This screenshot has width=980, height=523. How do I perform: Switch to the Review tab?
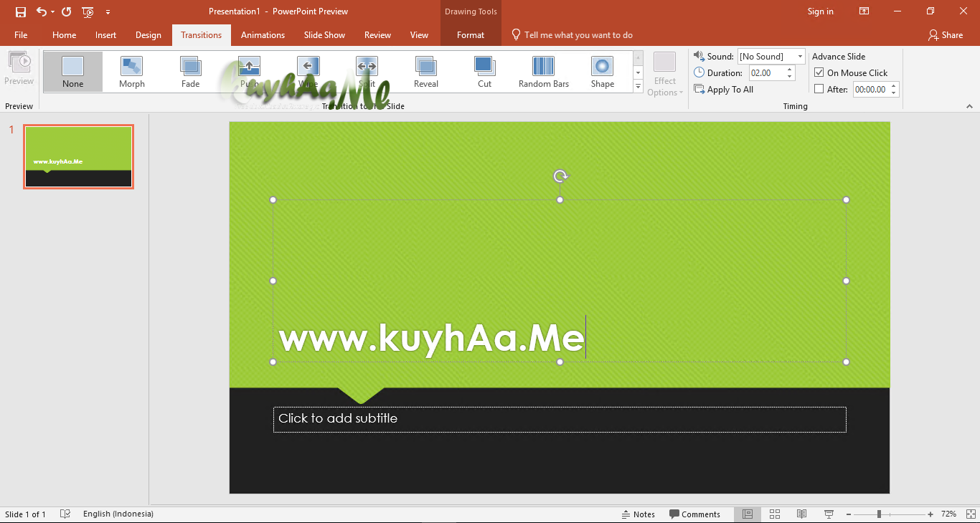(x=377, y=35)
